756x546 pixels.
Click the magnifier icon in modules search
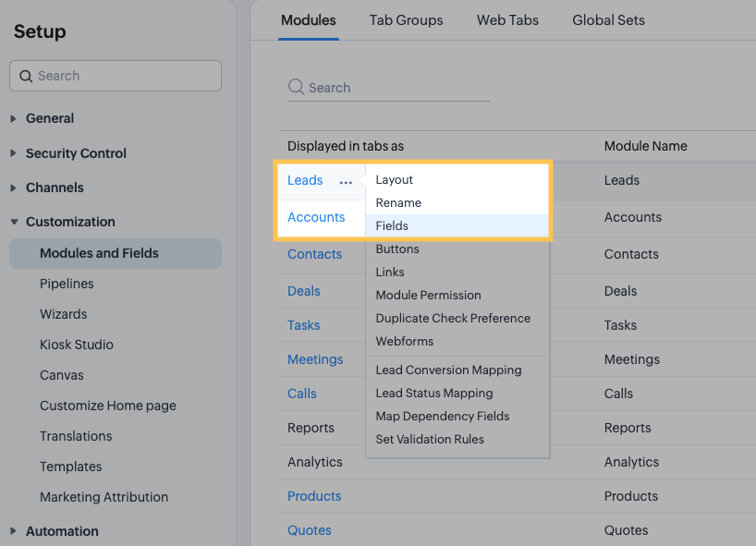(296, 87)
